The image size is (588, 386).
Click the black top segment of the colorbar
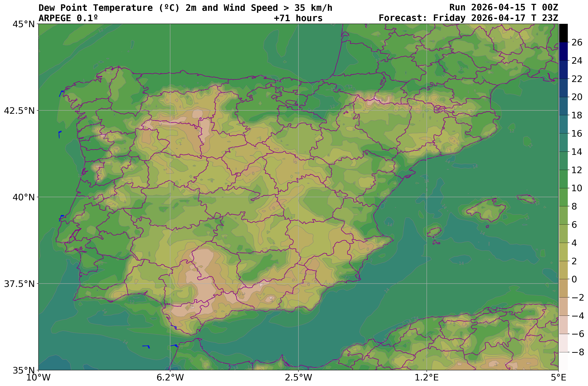(x=563, y=33)
